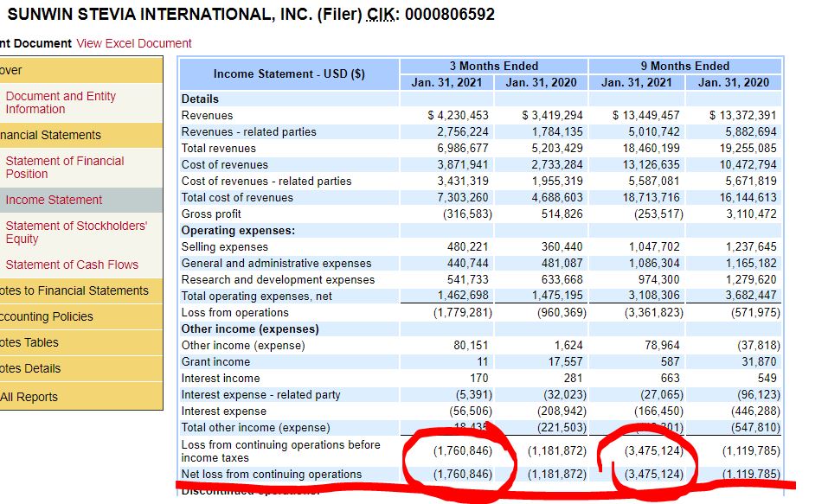Viewport: 828px width, 504px height.
Task: Go to Statement of Cash Flows
Action: (x=72, y=265)
